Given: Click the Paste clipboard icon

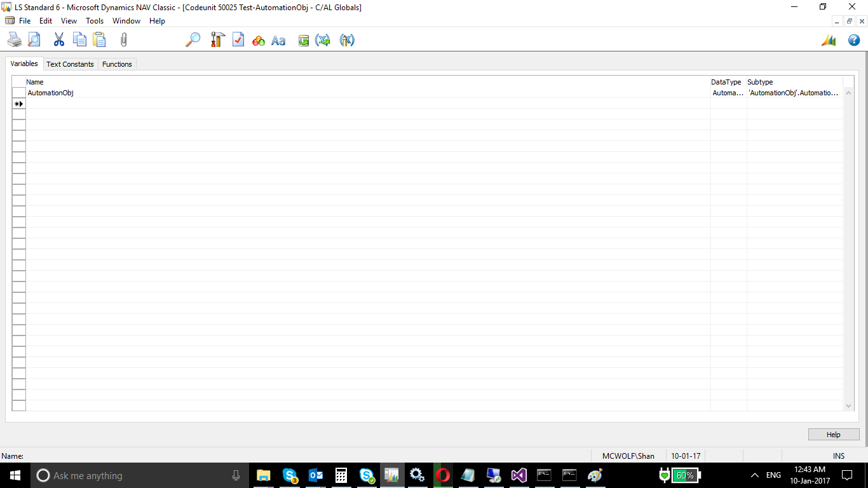Looking at the screenshot, I should [99, 40].
